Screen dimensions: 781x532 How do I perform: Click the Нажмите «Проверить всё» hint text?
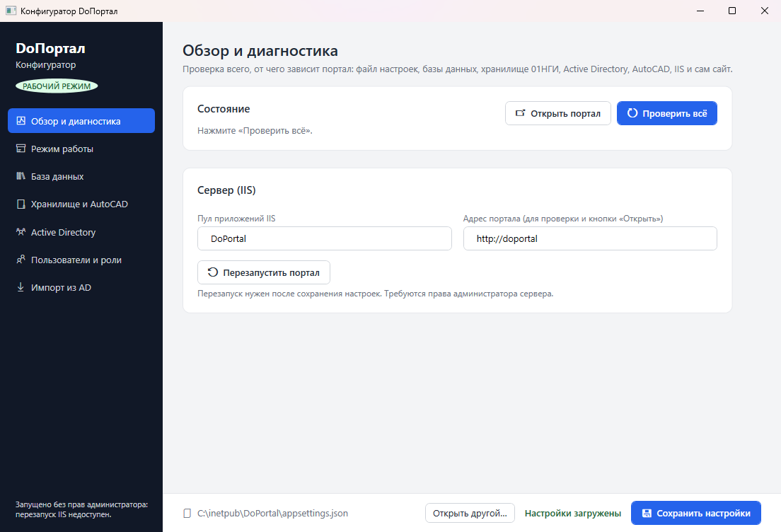tap(255, 130)
